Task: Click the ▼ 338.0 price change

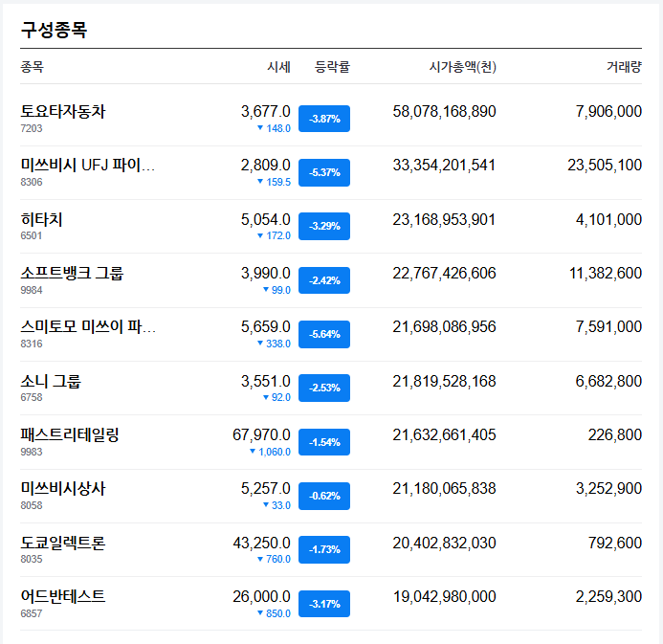Action: [274, 344]
